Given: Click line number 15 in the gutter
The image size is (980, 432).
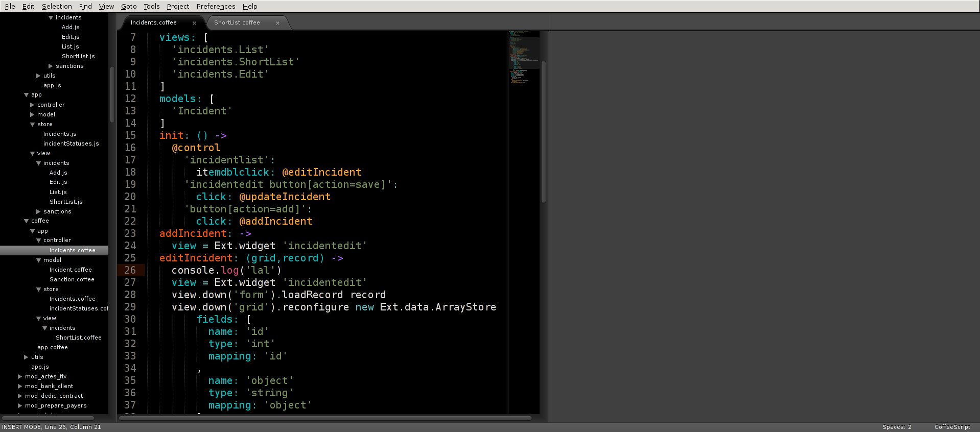Looking at the screenshot, I should click(130, 135).
